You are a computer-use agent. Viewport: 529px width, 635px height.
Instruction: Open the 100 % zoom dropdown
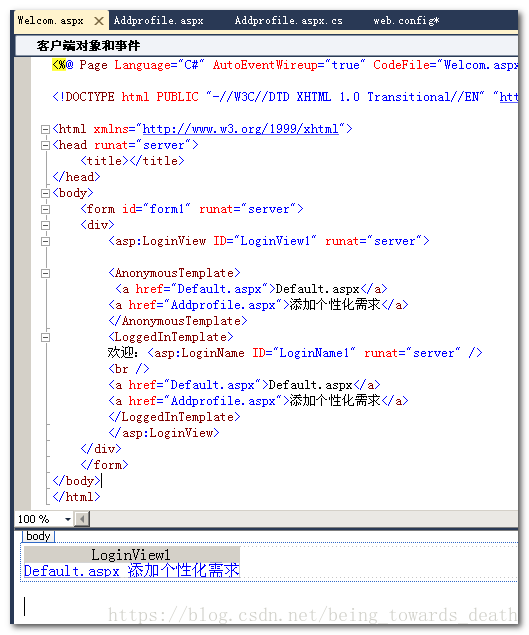(x=68, y=519)
